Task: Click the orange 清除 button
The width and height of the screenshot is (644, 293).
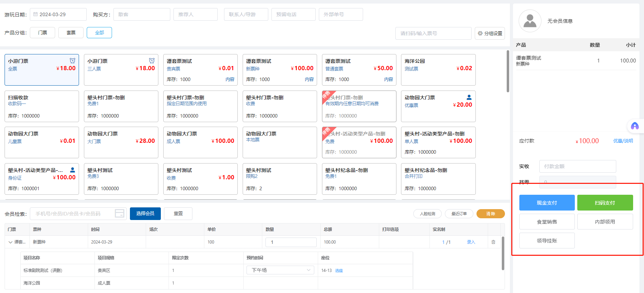Action: [490, 214]
